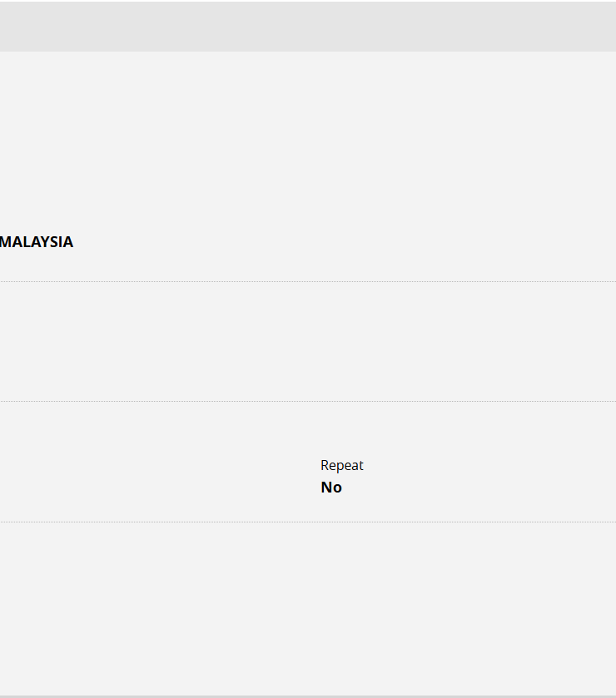Click the dotted separator above the Repeat row

pos(308,402)
